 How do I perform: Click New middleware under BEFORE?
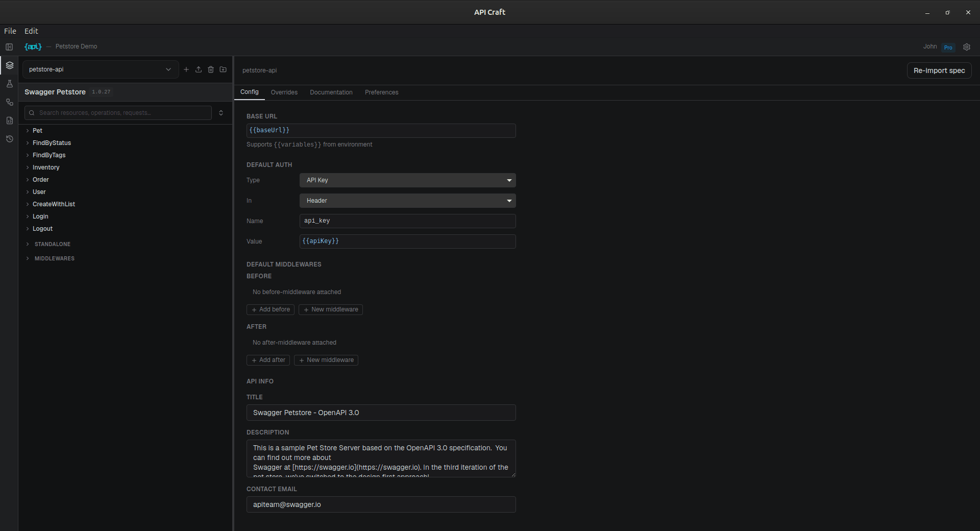pos(331,309)
